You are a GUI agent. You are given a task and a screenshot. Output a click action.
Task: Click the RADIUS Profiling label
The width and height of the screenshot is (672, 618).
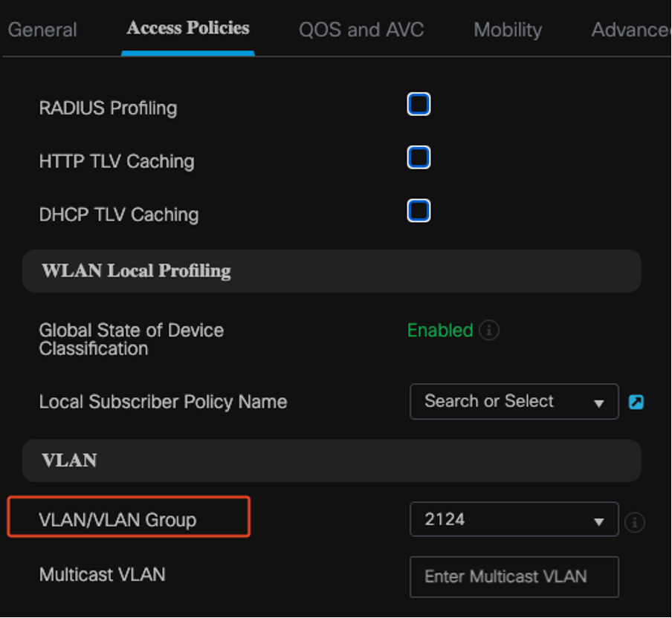(108, 108)
